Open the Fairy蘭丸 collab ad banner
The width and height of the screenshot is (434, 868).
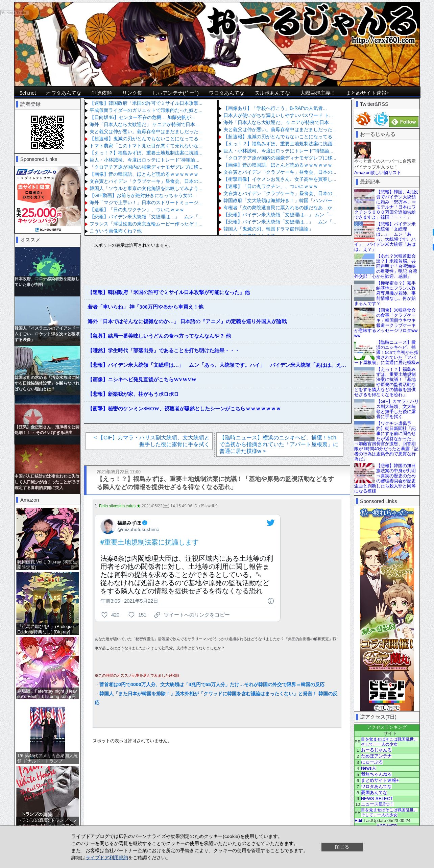tap(387, 609)
